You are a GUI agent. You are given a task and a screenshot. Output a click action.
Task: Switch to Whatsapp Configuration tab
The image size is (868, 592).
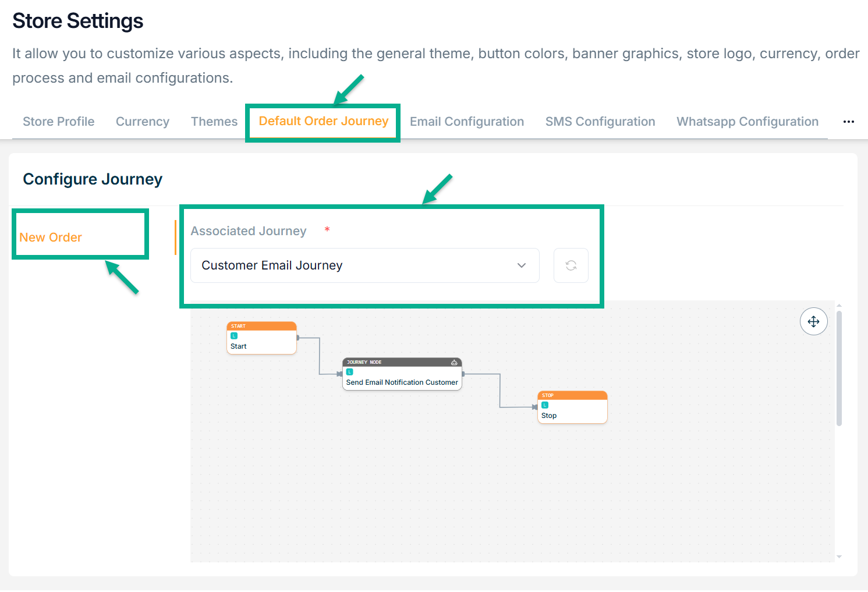747,122
